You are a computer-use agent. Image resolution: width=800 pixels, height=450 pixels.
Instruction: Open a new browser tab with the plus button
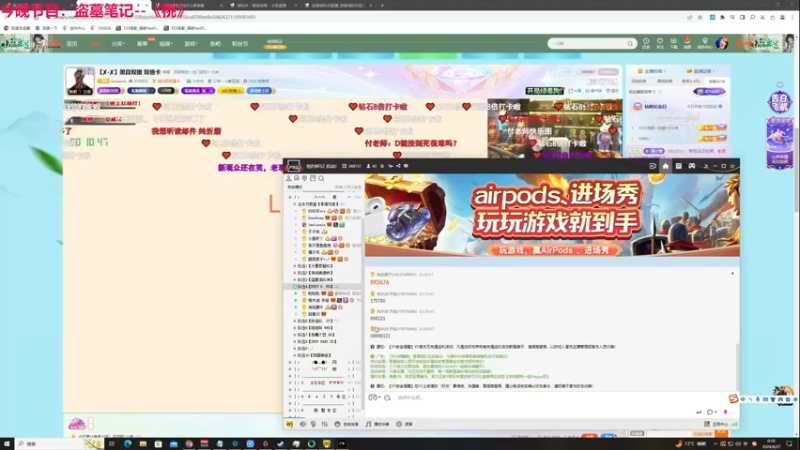tap(382, 5)
